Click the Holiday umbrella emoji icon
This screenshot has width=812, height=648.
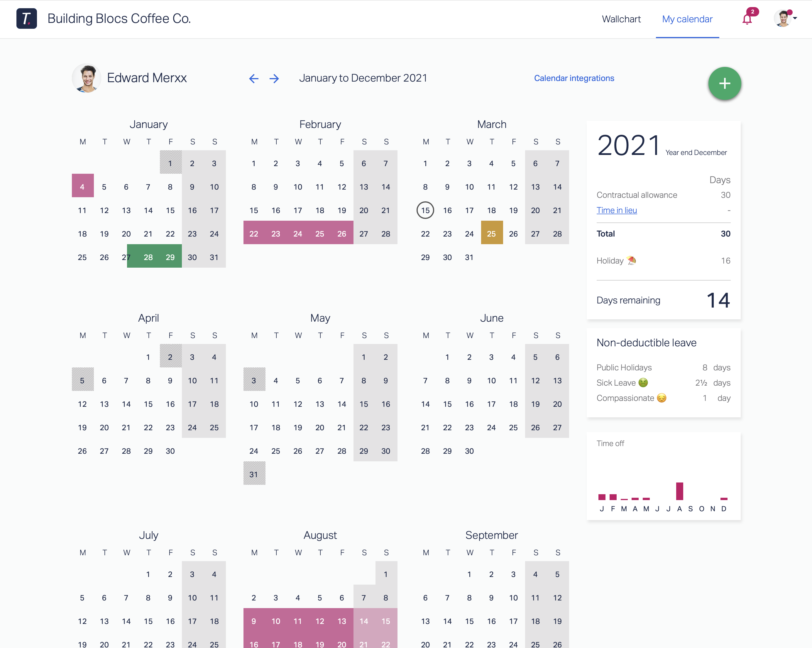(631, 260)
